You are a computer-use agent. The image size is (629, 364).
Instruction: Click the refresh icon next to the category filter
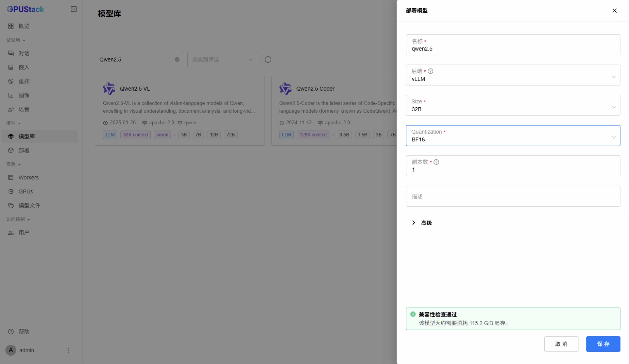point(268,60)
